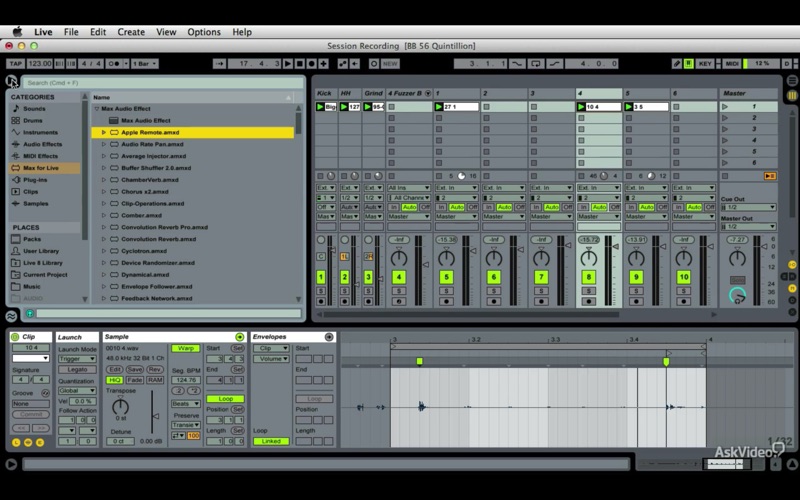Click the Groove Pool wave icon
This screenshot has height=500, width=800.
(11, 316)
